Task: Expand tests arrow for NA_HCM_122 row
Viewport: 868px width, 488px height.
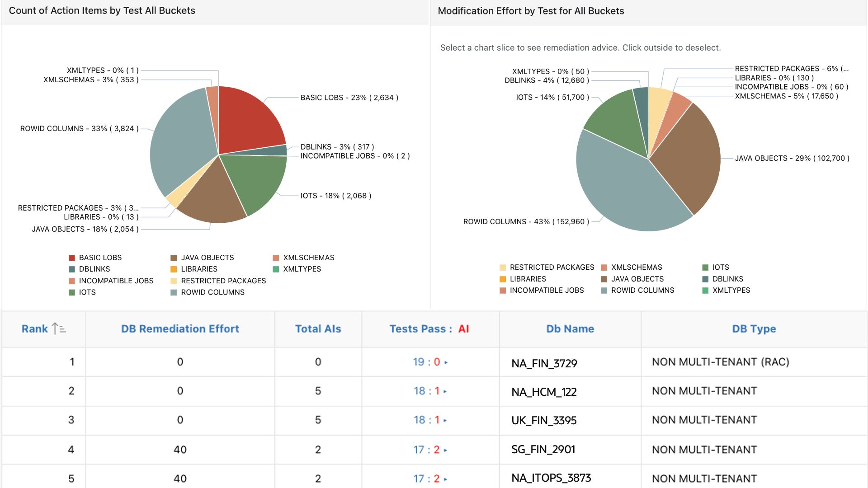Action: coord(445,391)
